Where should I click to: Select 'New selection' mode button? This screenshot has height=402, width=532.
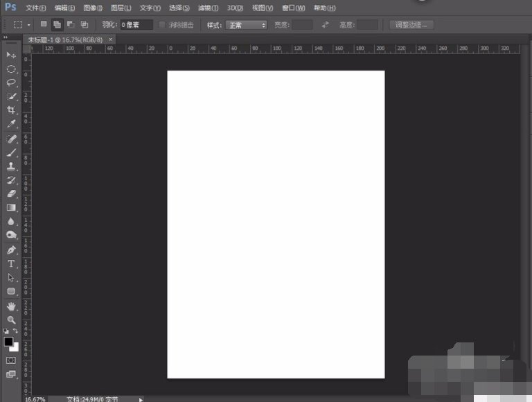click(44, 24)
